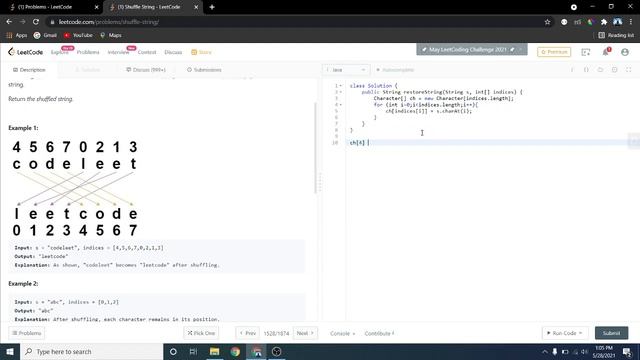Screen dimensions: 640x360
Task: Click the panel splitter drag handle
Action: point(320,182)
